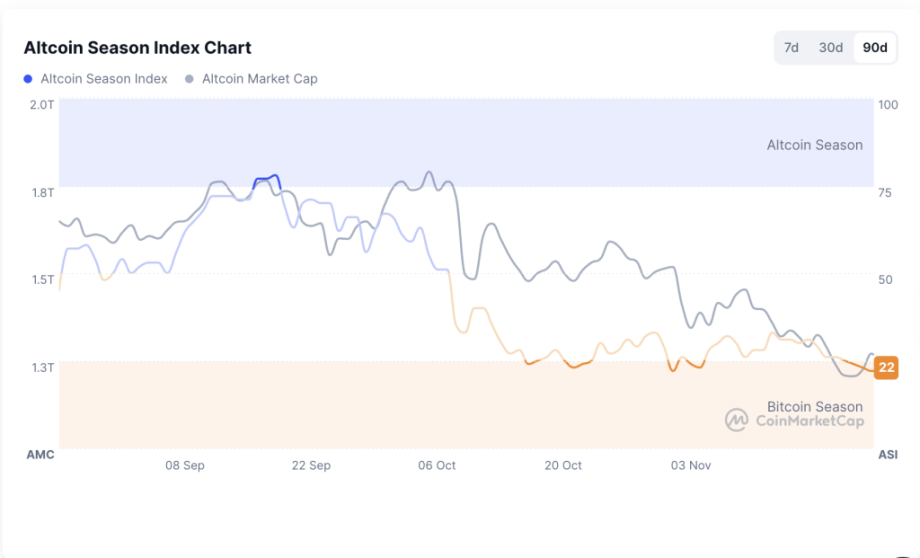Click the orange 22 current value badge

[886, 367]
